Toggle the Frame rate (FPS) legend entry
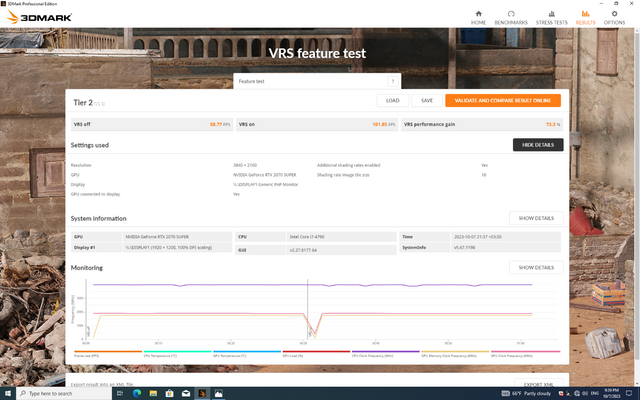The image size is (640, 400). click(x=89, y=354)
